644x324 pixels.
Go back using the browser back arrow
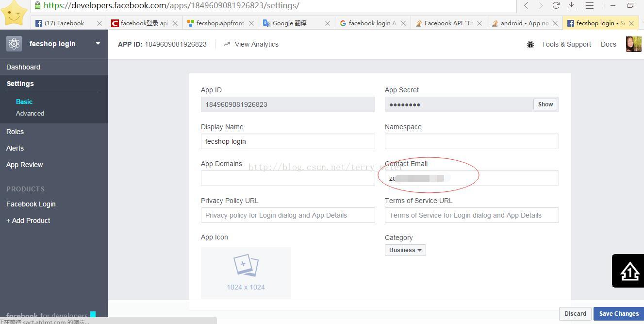(x=526, y=5)
